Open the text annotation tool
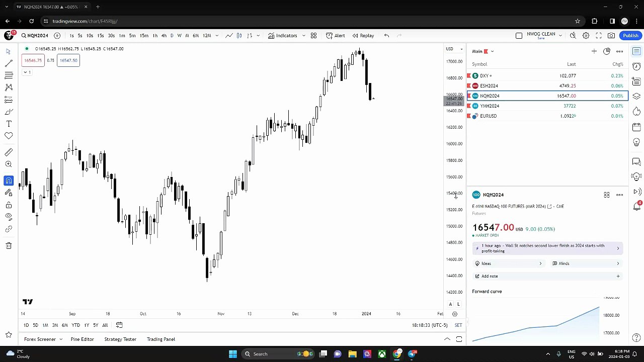The width and height of the screenshot is (644, 362). [9, 124]
